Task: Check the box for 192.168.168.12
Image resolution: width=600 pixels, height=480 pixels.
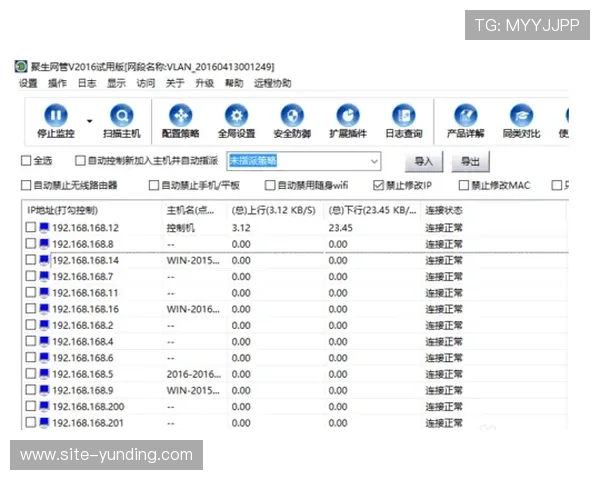Action: pos(31,227)
